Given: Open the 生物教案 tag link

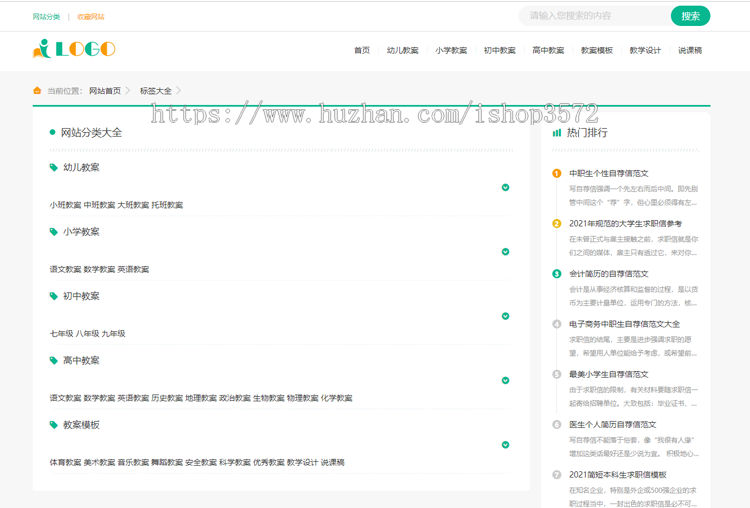Looking at the screenshot, I should tap(269, 398).
